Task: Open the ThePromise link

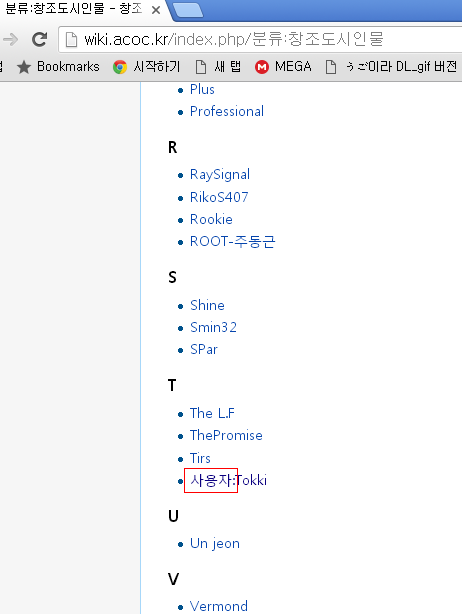Action: click(x=226, y=435)
